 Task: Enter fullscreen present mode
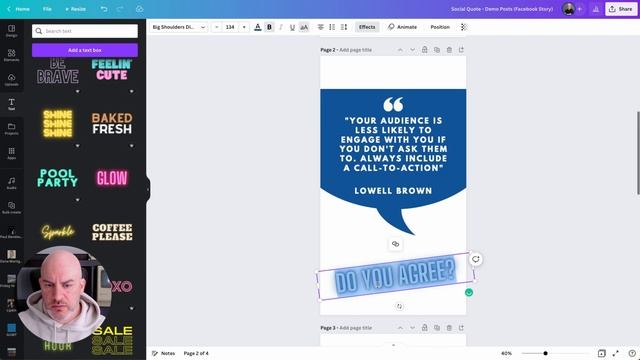pyautogui.click(x=616, y=353)
